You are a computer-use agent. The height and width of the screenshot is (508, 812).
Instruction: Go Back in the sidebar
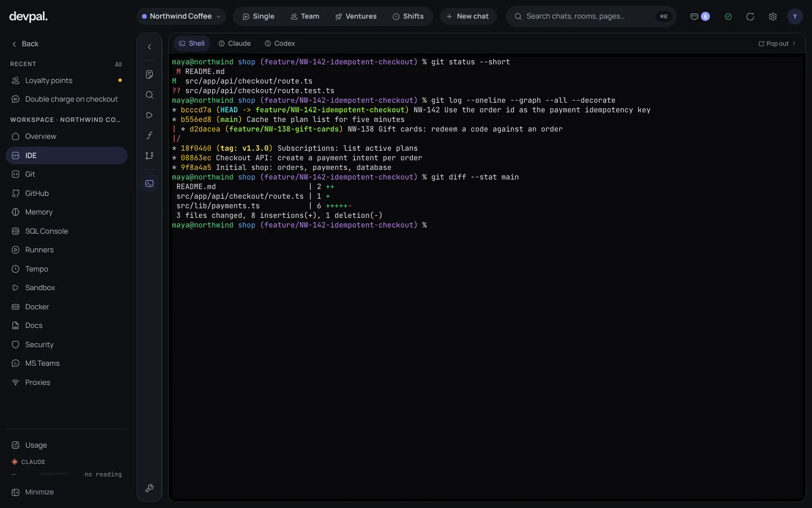pos(25,43)
